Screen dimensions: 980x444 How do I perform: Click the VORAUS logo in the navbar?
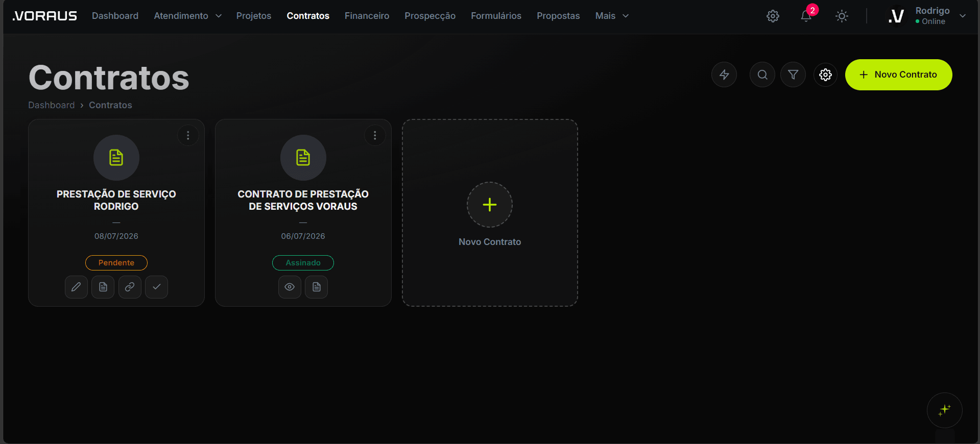[x=44, y=16]
